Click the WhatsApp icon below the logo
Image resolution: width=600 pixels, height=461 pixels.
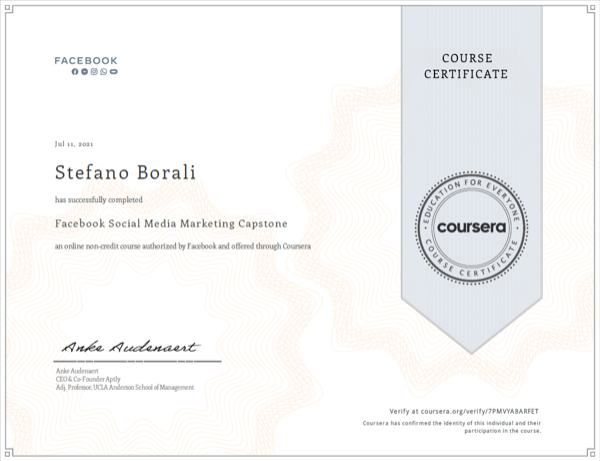click(104, 72)
